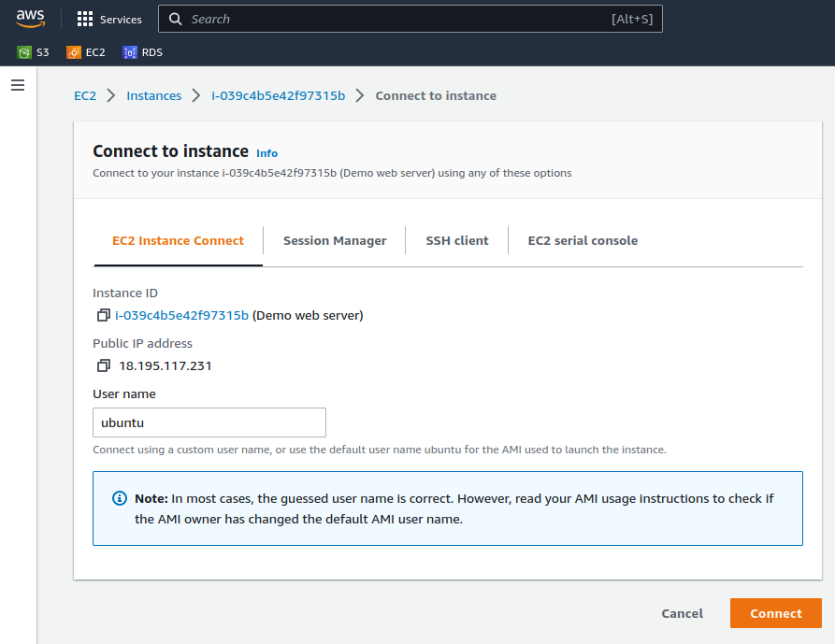Open the S3 shortcut icon
The height and width of the screenshot is (644, 835).
[24, 52]
